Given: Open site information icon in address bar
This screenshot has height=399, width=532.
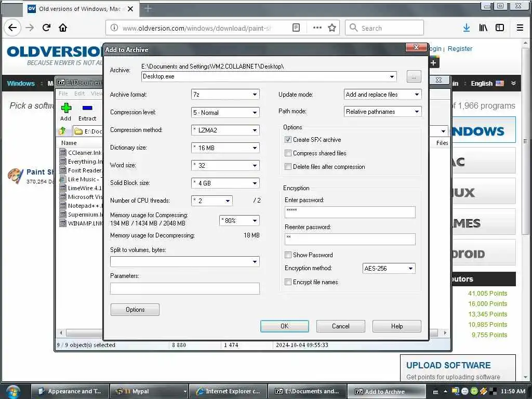Looking at the screenshot, I should click(114, 28).
